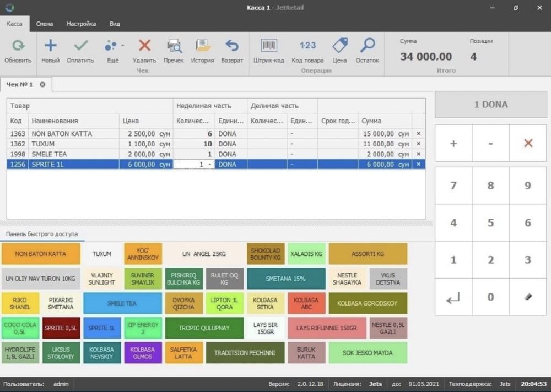Add KOLBASA GORODSKOY quick item

tap(368, 303)
